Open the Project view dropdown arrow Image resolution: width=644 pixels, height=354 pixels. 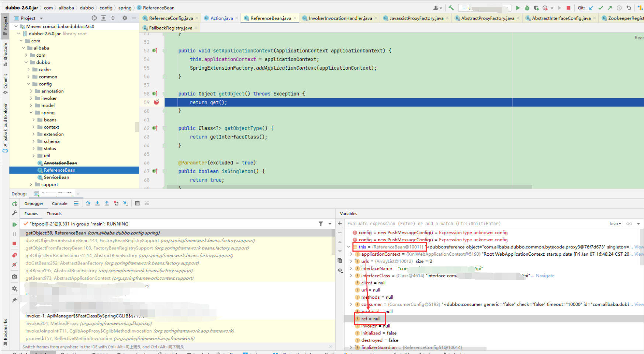click(41, 18)
